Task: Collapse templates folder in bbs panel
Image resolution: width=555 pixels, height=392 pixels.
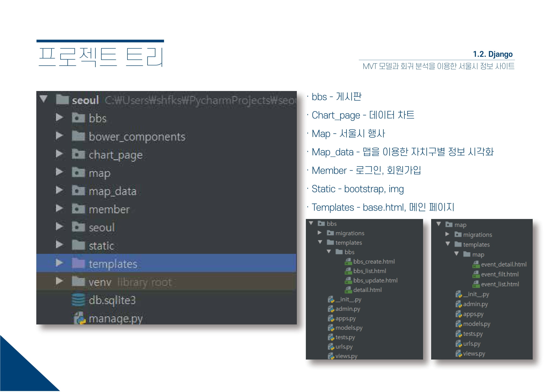Action: coord(320,242)
